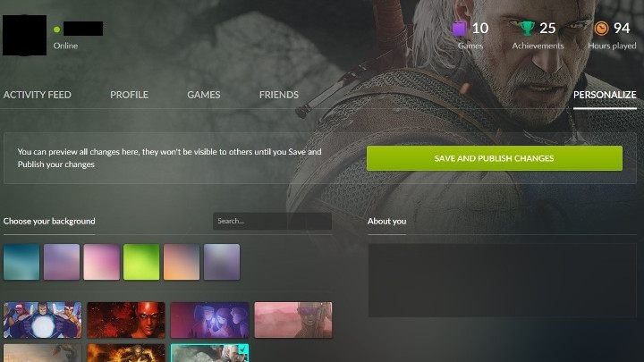Click the green Online status dot
This screenshot has height=362, width=644.
[x=56, y=29]
